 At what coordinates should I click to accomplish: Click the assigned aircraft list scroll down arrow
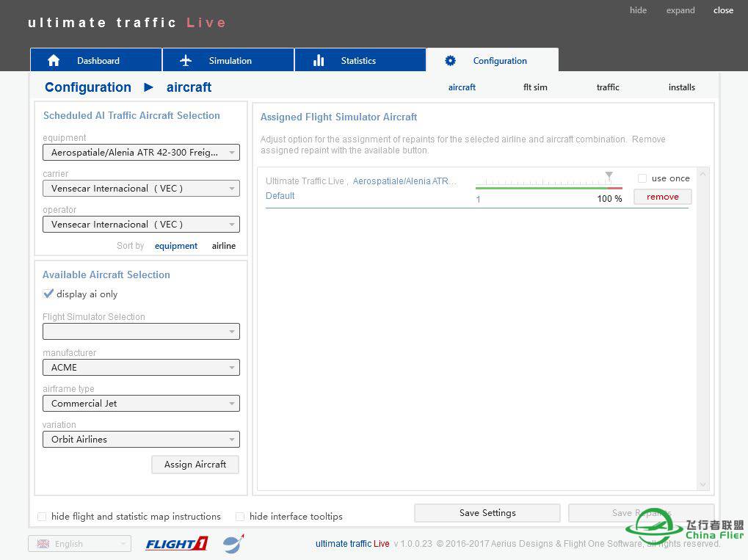tap(702, 484)
